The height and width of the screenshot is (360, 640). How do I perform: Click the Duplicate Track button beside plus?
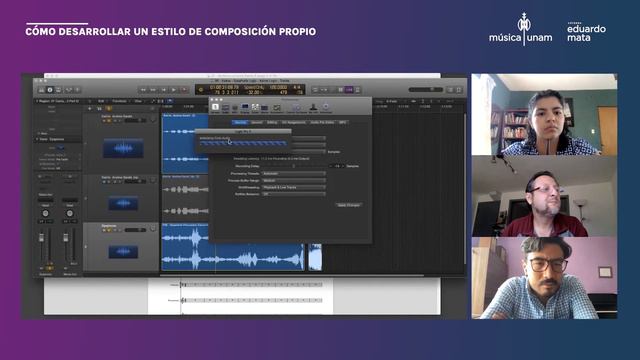click(99, 109)
